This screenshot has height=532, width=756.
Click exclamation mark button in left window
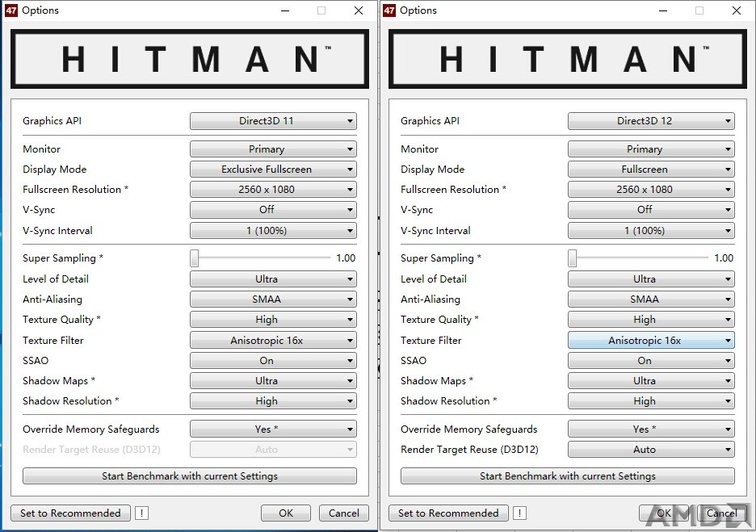point(142,513)
